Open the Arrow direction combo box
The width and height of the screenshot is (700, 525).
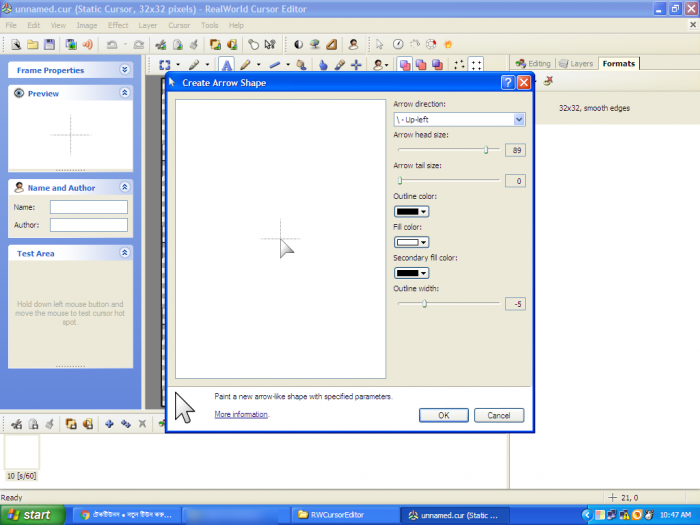[x=459, y=119]
